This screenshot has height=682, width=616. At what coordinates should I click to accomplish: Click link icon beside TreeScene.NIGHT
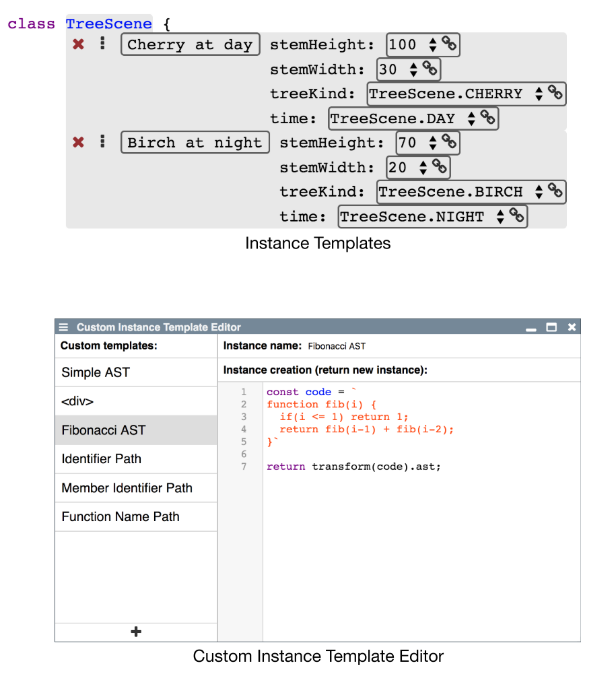click(516, 215)
